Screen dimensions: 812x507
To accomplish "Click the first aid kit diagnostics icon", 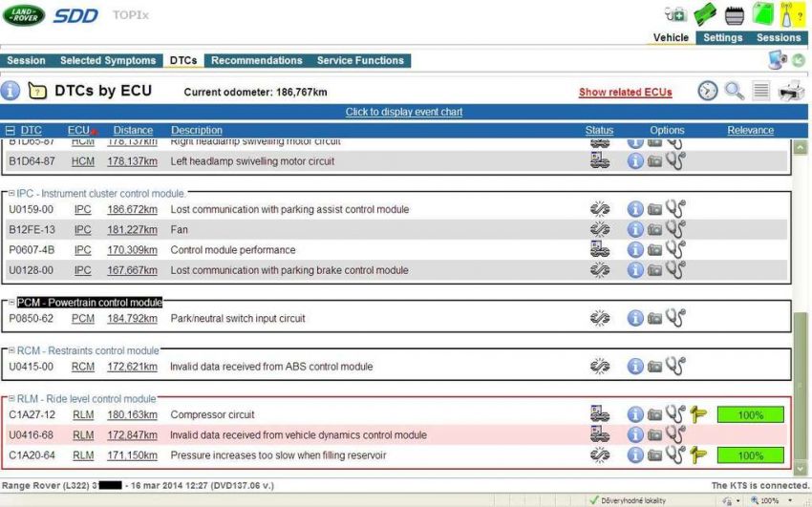I will coord(675,14).
